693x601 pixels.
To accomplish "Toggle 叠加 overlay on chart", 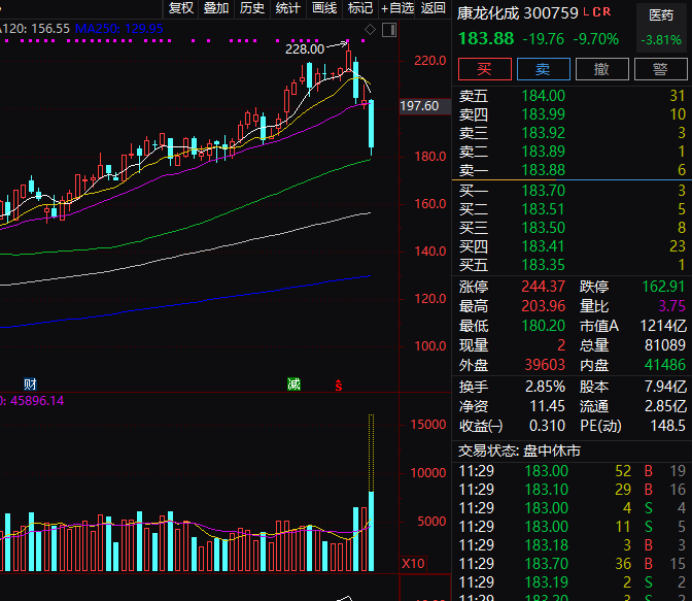I will pyautogui.click(x=216, y=8).
